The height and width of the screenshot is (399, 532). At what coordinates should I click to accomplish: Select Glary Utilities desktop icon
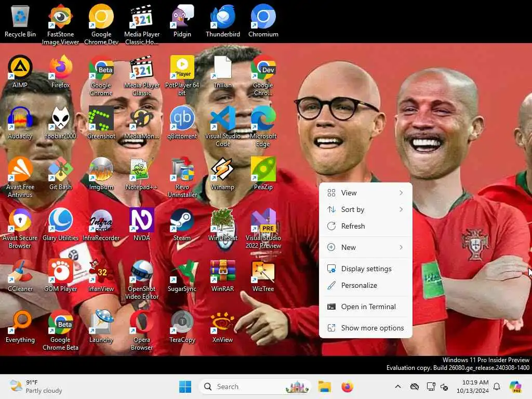(60, 224)
